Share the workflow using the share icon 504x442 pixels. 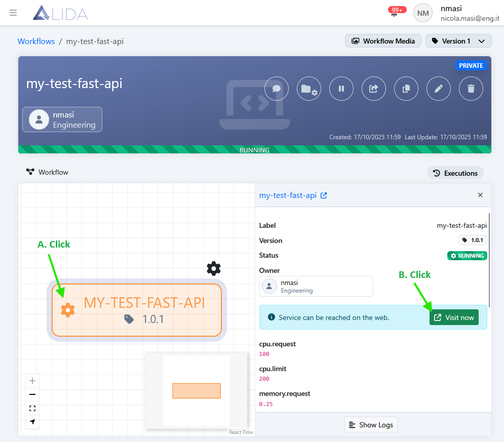click(x=374, y=89)
